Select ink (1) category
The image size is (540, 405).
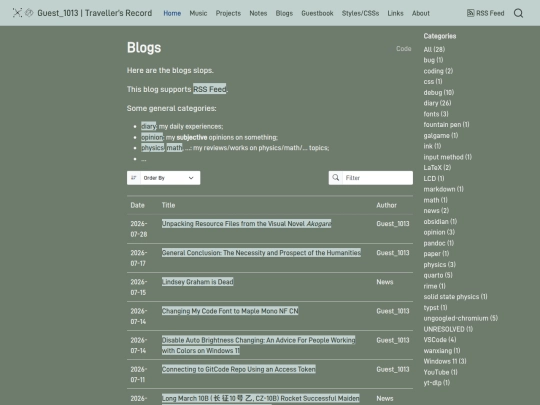[x=432, y=146]
